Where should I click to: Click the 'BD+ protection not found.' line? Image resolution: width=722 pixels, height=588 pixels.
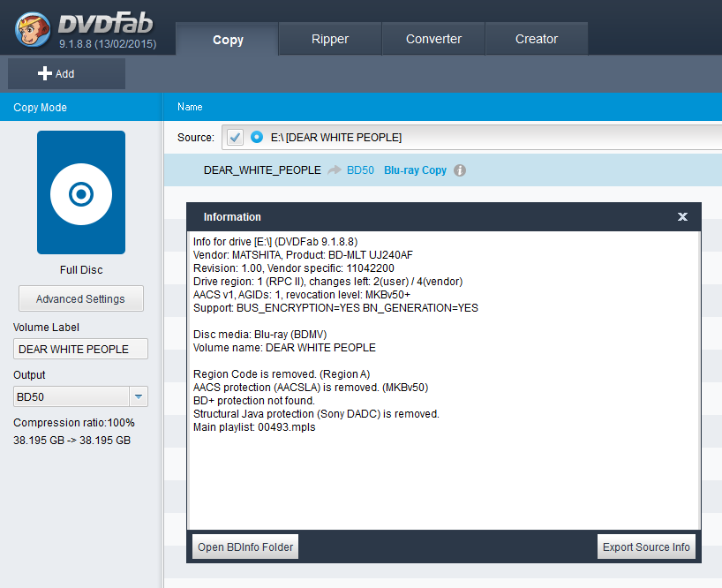click(254, 401)
